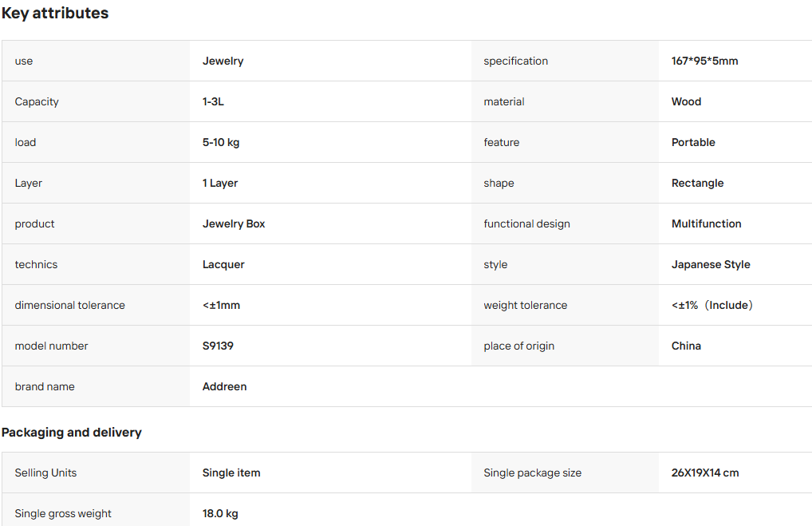
Task: Select the Jewelry use value
Action: point(223,61)
